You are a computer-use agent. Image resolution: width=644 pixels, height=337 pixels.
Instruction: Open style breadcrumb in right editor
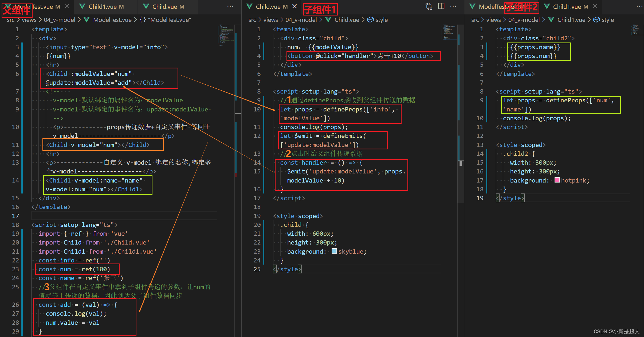point(608,20)
